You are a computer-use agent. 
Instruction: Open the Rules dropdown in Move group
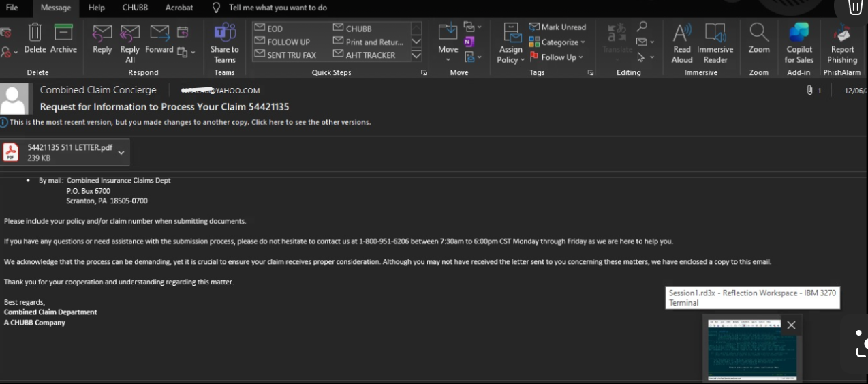[472, 27]
